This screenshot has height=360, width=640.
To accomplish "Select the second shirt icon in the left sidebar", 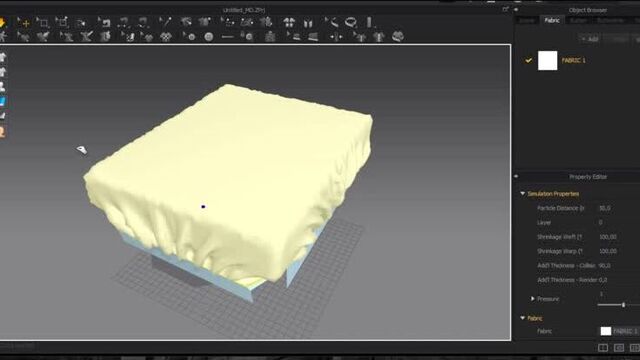I will 2,72.
